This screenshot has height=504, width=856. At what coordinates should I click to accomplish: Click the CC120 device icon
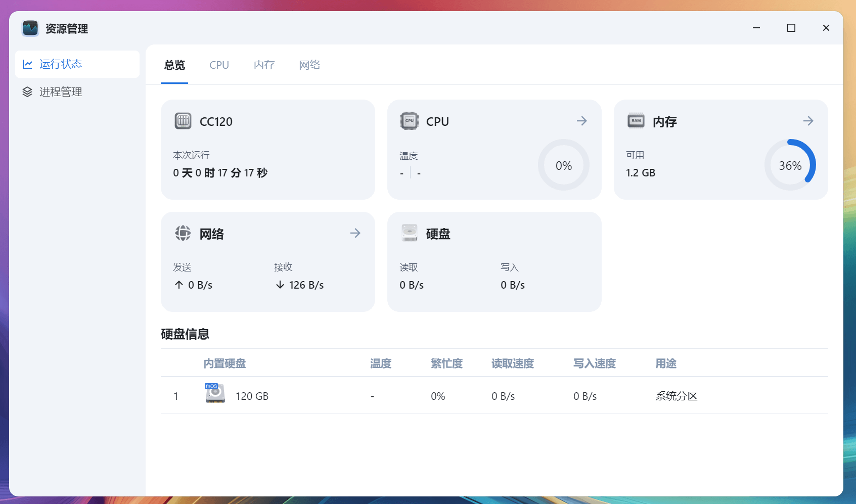coord(183,121)
